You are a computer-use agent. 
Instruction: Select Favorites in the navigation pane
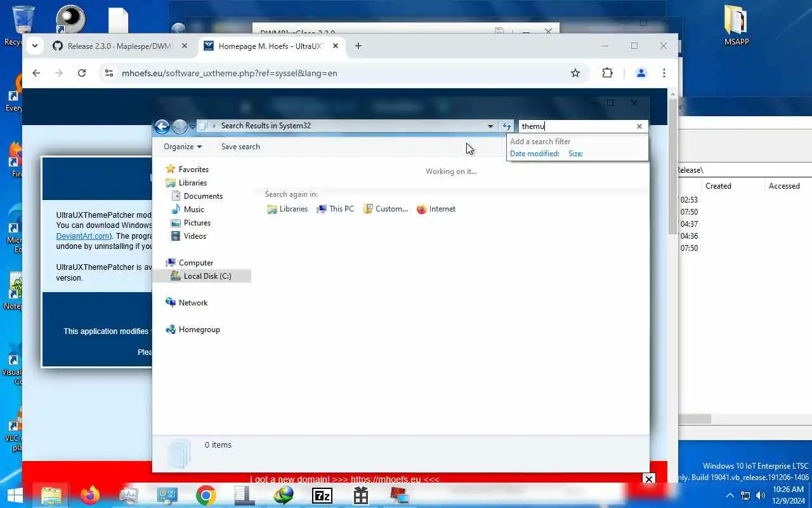[x=193, y=170]
